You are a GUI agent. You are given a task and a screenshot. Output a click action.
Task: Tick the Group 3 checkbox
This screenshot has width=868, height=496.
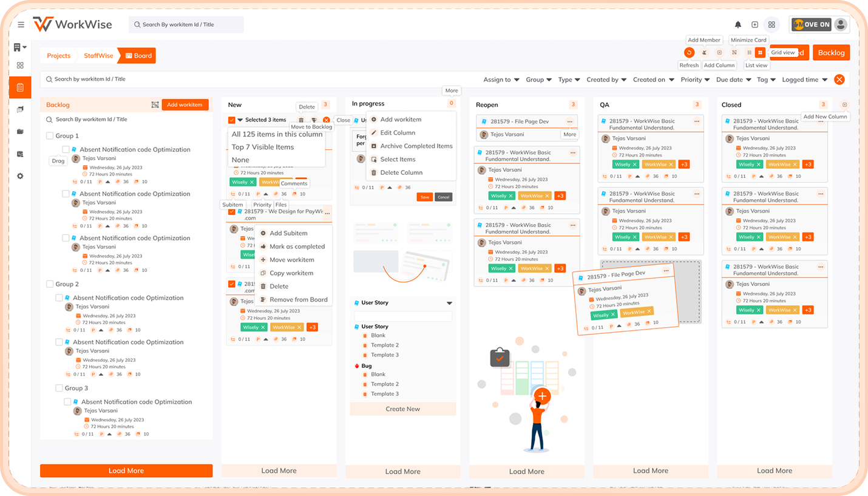[x=59, y=388]
